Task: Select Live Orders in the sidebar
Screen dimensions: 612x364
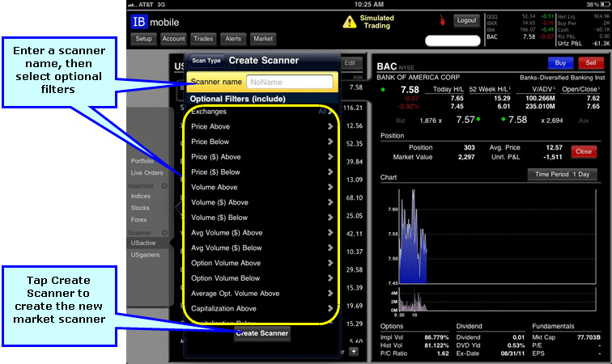Action: (x=147, y=173)
